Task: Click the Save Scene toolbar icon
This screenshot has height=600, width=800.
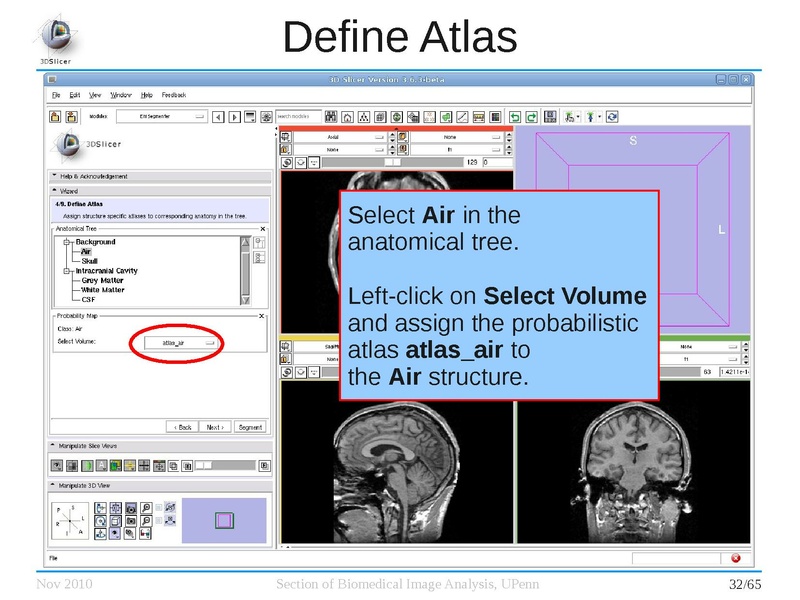Action: click(x=72, y=117)
